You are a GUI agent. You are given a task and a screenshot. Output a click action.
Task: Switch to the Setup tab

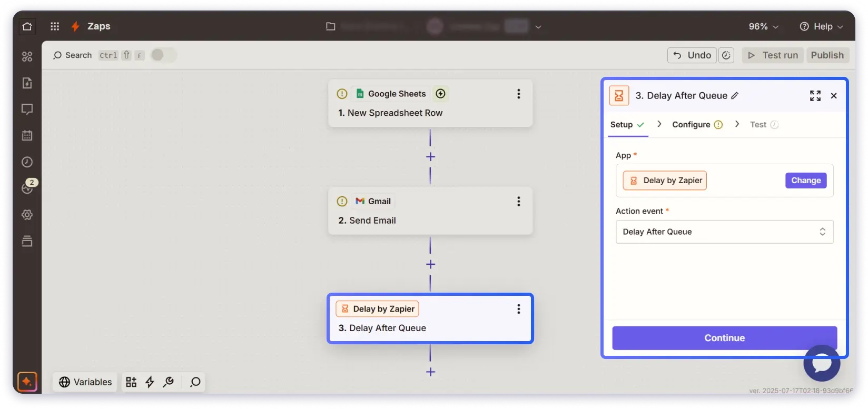point(627,125)
